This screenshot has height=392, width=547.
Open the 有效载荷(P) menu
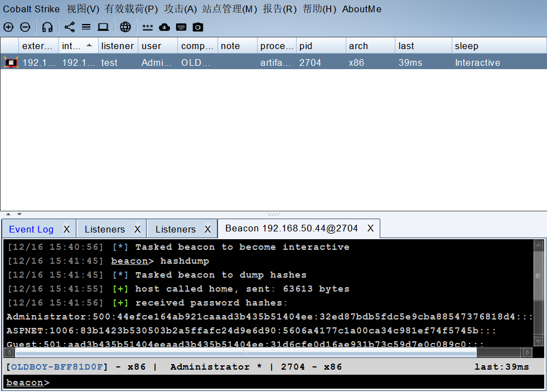pyautogui.click(x=132, y=9)
